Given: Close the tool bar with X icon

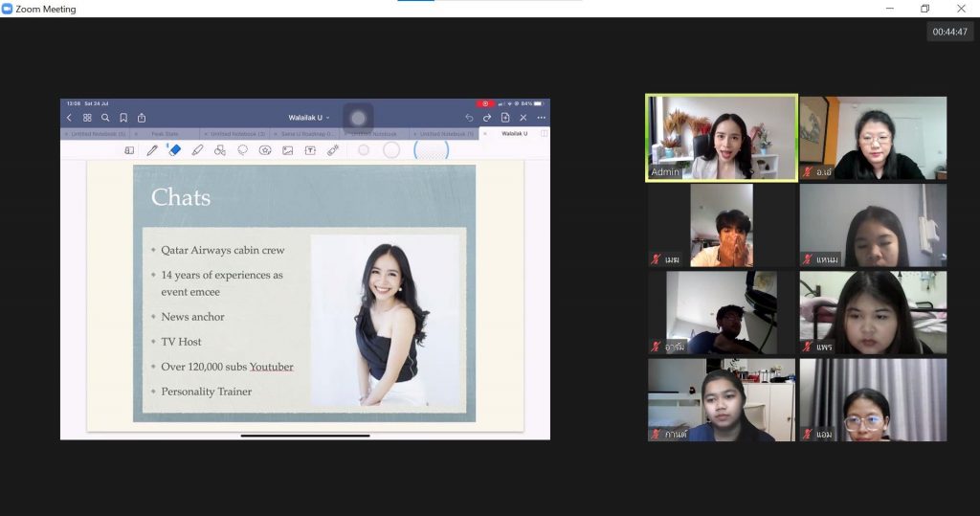Looking at the screenshot, I should (x=523, y=118).
